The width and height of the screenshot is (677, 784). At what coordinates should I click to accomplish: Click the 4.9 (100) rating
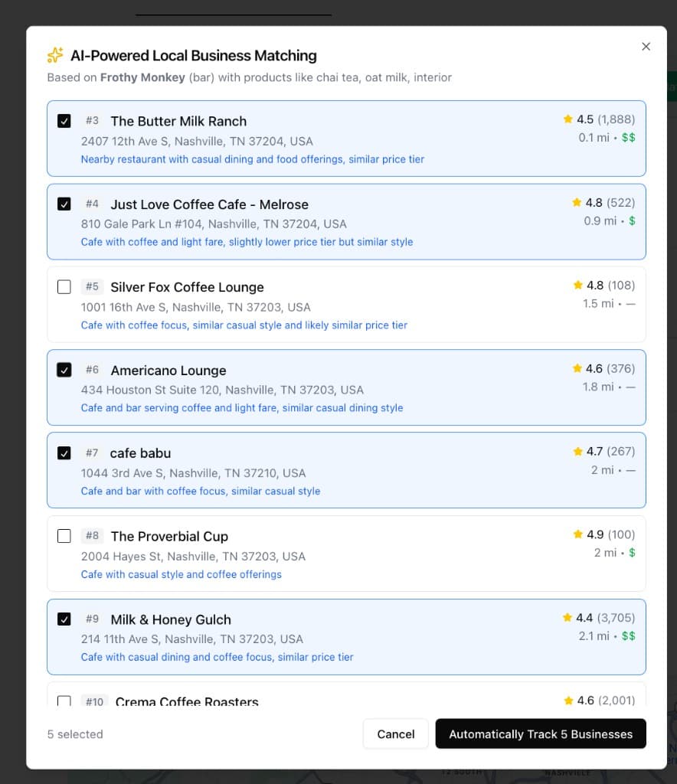pos(611,534)
